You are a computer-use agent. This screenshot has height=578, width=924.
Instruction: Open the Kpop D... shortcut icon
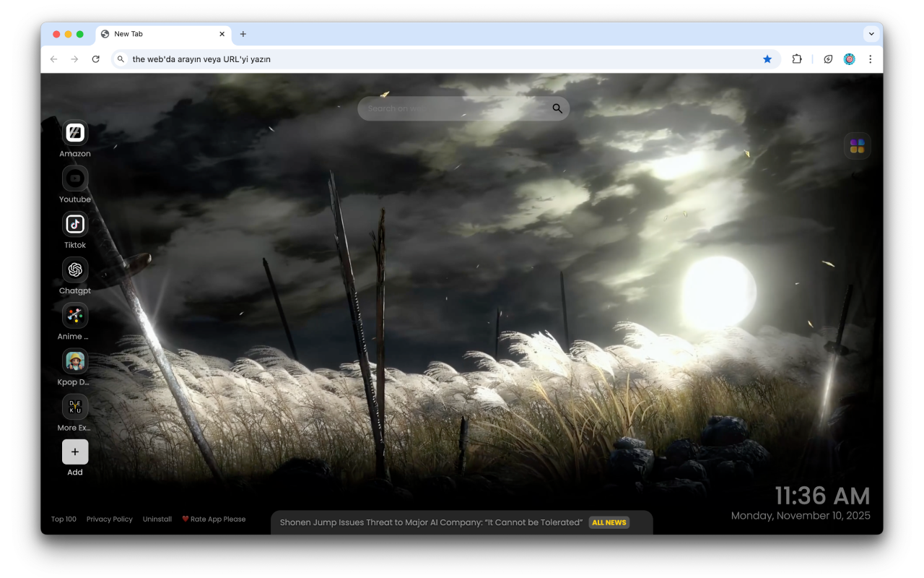click(x=75, y=361)
